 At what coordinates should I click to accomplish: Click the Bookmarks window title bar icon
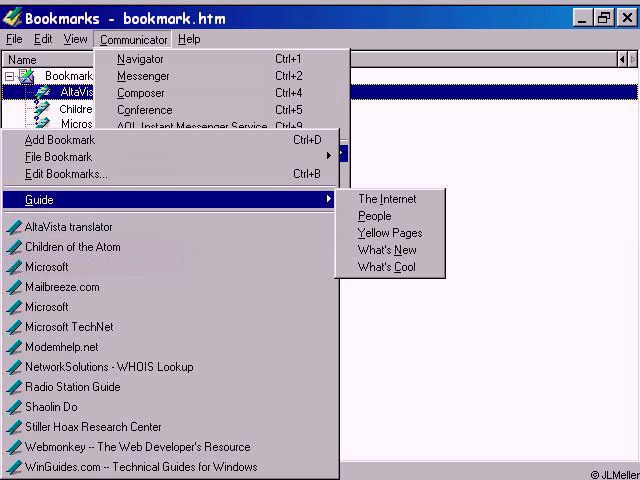coord(12,18)
